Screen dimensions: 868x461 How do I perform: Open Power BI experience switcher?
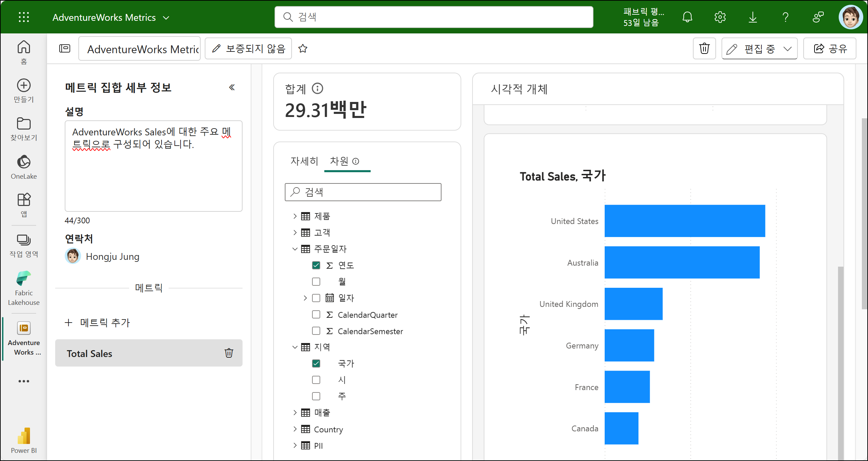point(24,441)
